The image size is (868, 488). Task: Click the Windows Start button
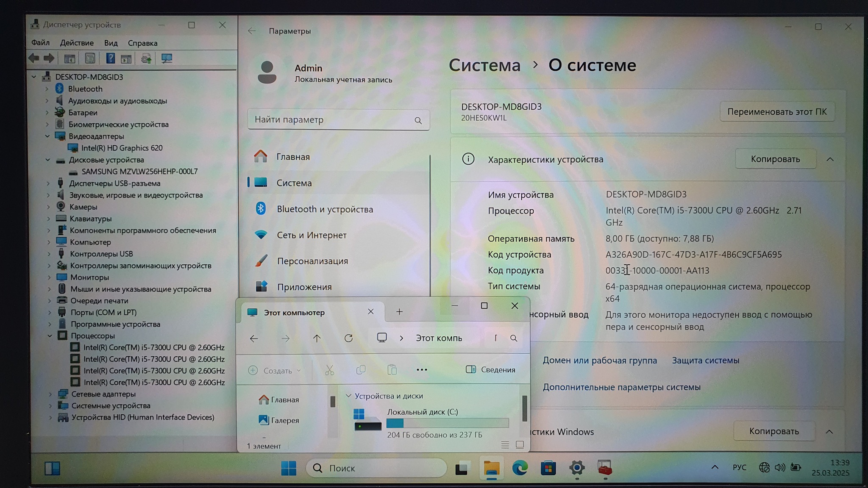click(x=289, y=468)
